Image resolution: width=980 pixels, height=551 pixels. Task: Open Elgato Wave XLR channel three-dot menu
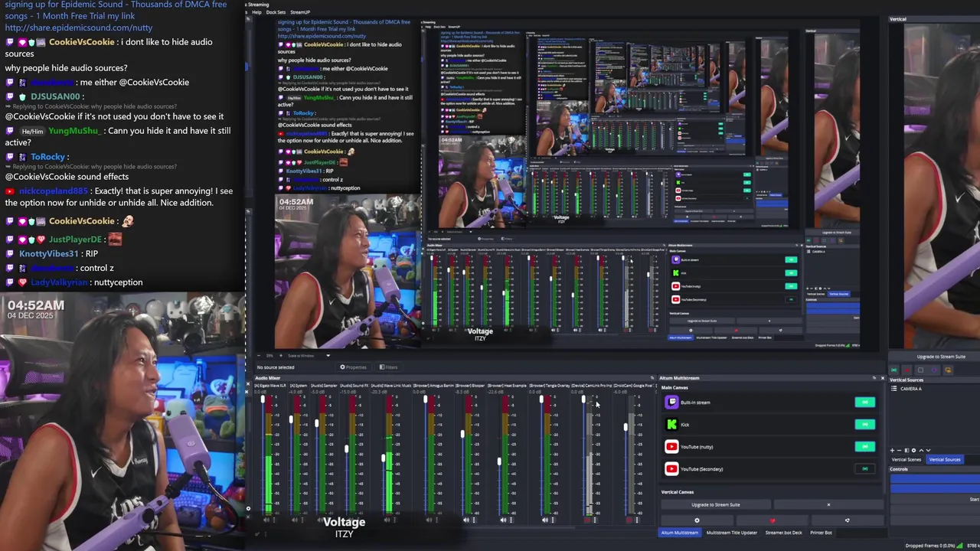click(x=274, y=520)
